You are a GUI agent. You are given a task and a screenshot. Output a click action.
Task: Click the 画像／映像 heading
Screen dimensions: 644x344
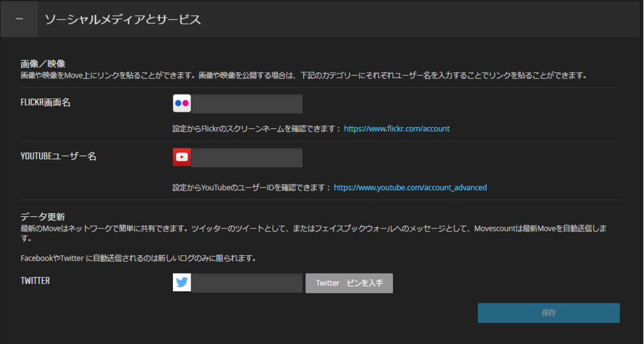pyautogui.click(x=43, y=64)
